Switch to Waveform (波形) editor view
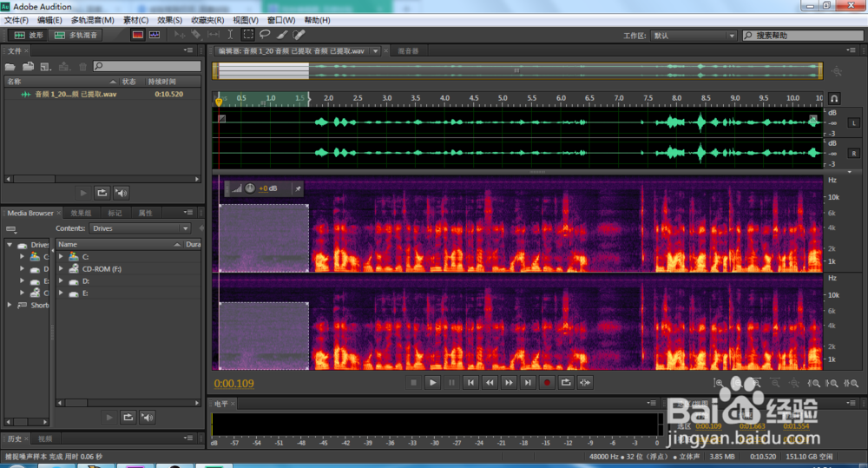 point(29,35)
